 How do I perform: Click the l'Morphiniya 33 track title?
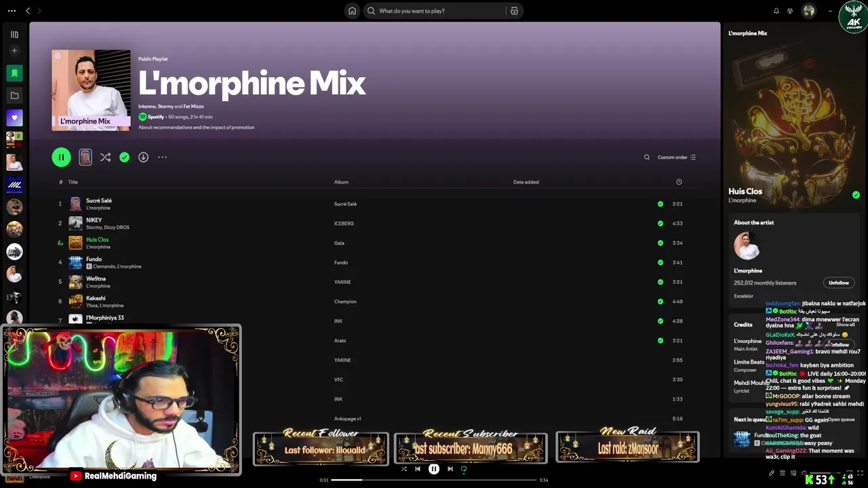[105, 318]
